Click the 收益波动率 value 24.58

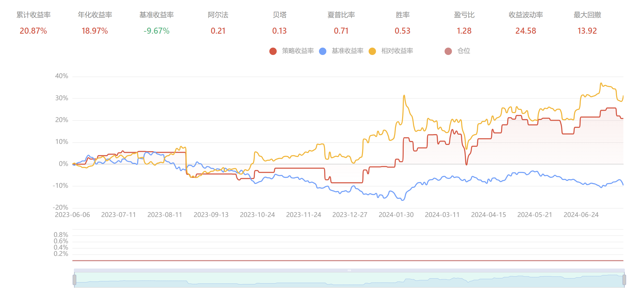(526, 31)
